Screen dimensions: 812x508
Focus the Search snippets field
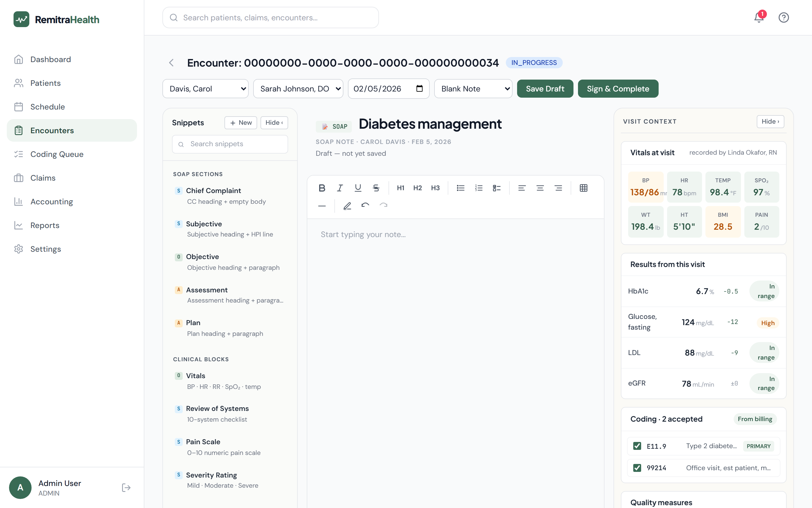coord(230,144)
